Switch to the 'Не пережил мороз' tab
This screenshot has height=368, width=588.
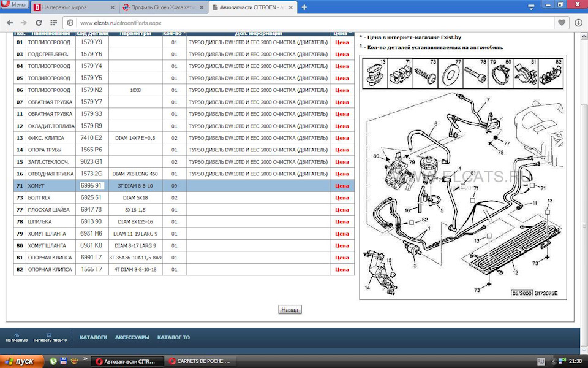tap(75, 7)
